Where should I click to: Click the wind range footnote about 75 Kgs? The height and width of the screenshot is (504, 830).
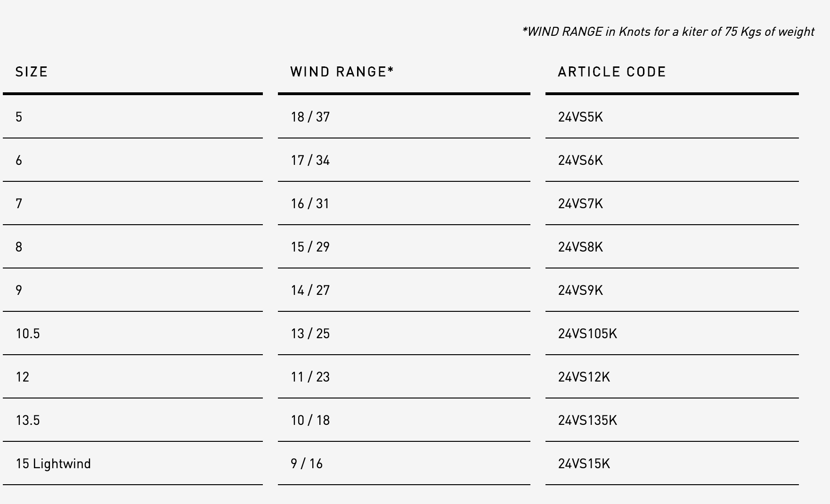click(668, 32)
